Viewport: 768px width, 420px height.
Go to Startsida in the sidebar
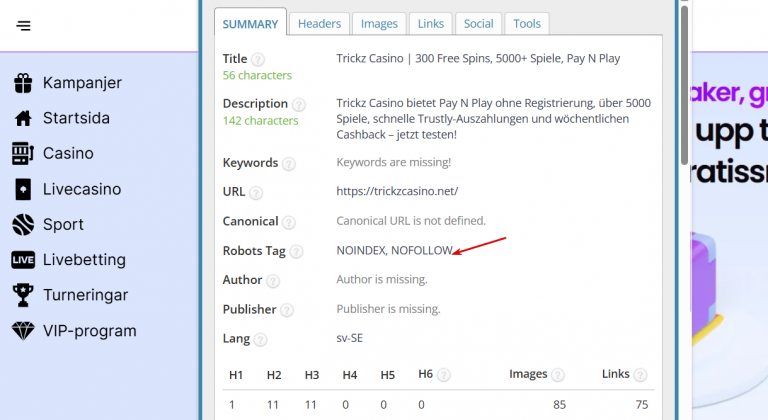[x=76, y=118]
